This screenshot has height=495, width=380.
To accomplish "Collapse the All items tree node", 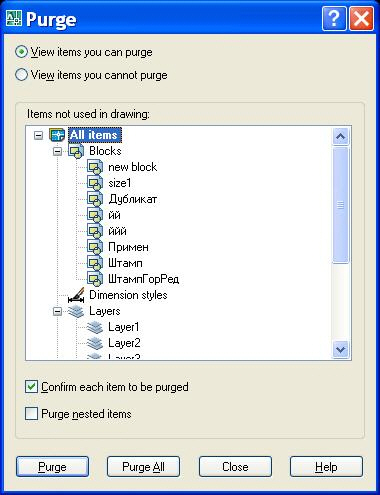I will click(x=39, y=135).
